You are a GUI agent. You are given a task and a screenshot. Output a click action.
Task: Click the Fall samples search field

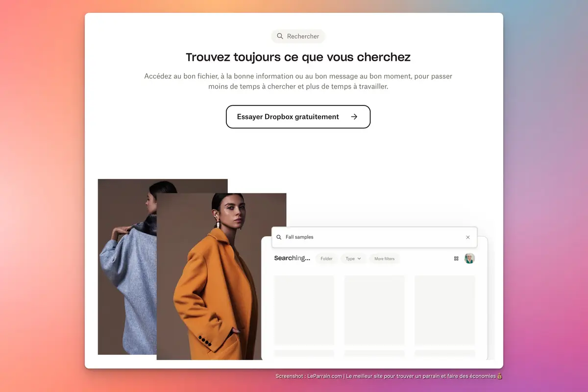[x=374, y=237]
